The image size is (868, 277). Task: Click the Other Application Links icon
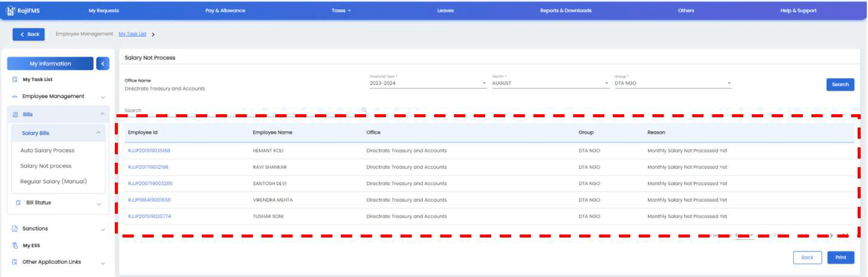click(x=15, y=262)
